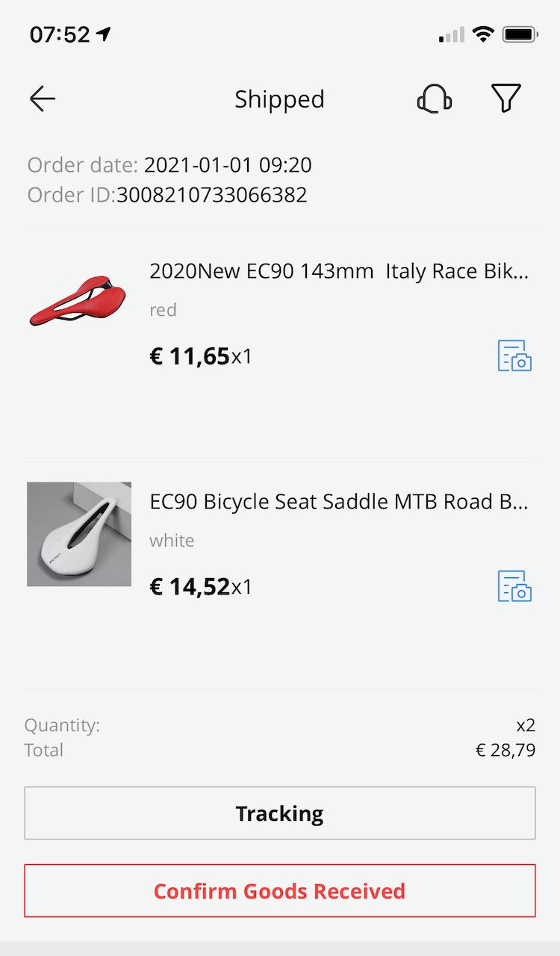Tap the € 14,52 price

click(190, 587)
